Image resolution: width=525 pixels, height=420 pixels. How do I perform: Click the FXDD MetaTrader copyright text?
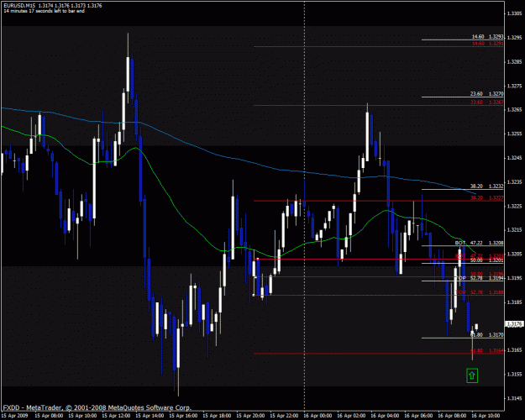(x=97, y=407)
